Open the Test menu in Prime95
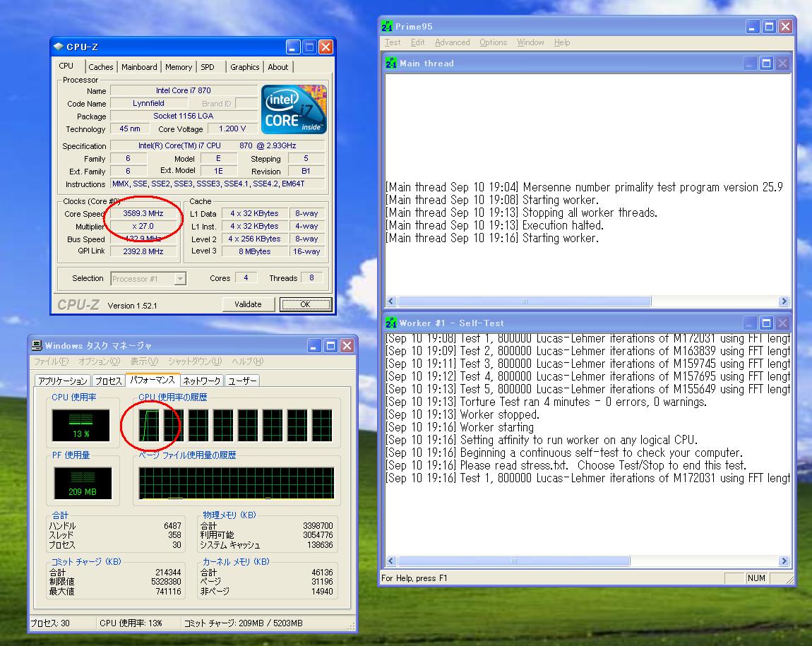The height and width of the screenshot is (646, 812). (393, 42)
